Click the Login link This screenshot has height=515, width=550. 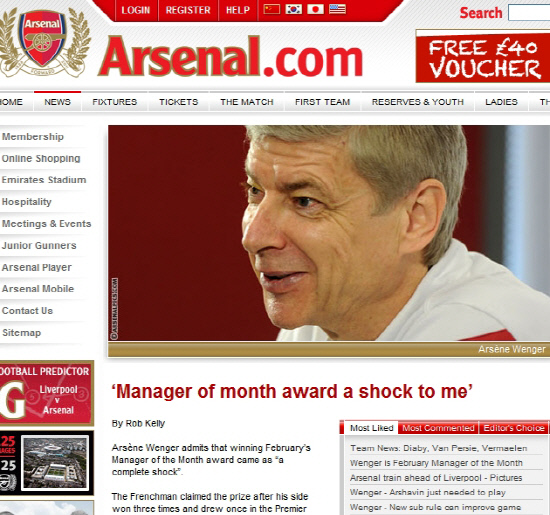click(135, 10)
